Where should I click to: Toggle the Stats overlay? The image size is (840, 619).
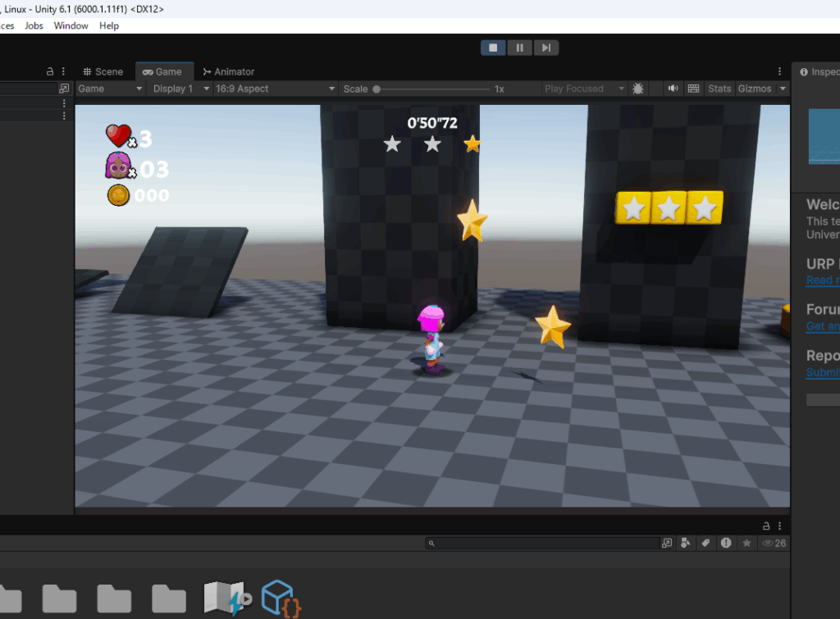coord(719,89)
